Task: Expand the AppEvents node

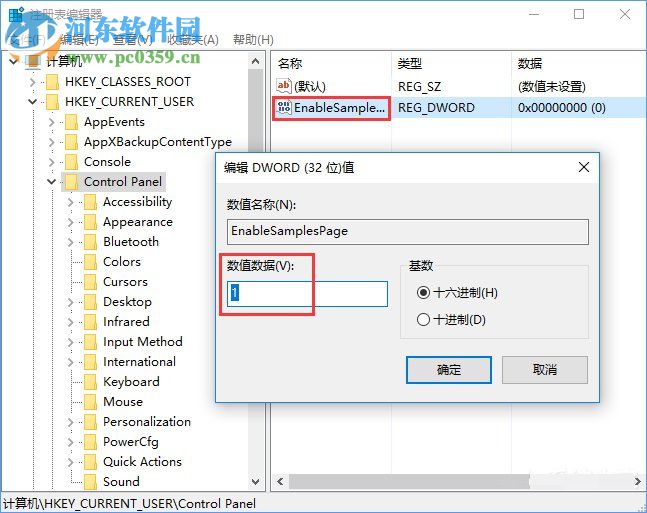Action: click(52, 122)
